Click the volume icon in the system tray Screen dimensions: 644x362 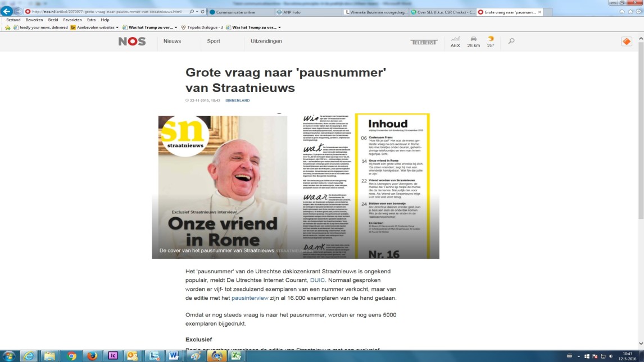pos(611,356)
